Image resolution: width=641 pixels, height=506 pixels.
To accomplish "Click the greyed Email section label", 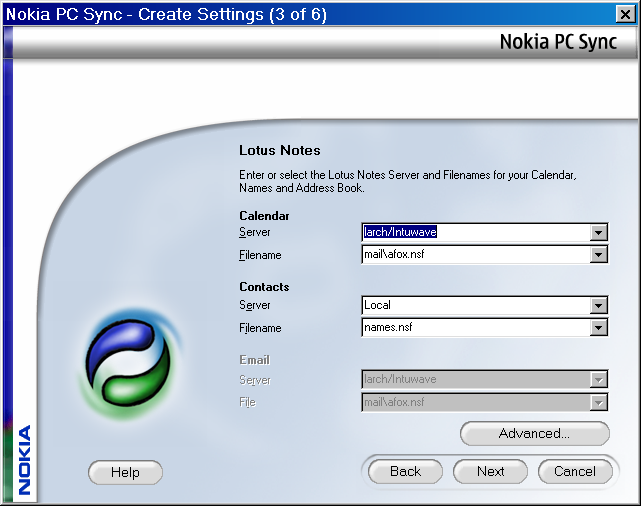I will tap(255, 360).
